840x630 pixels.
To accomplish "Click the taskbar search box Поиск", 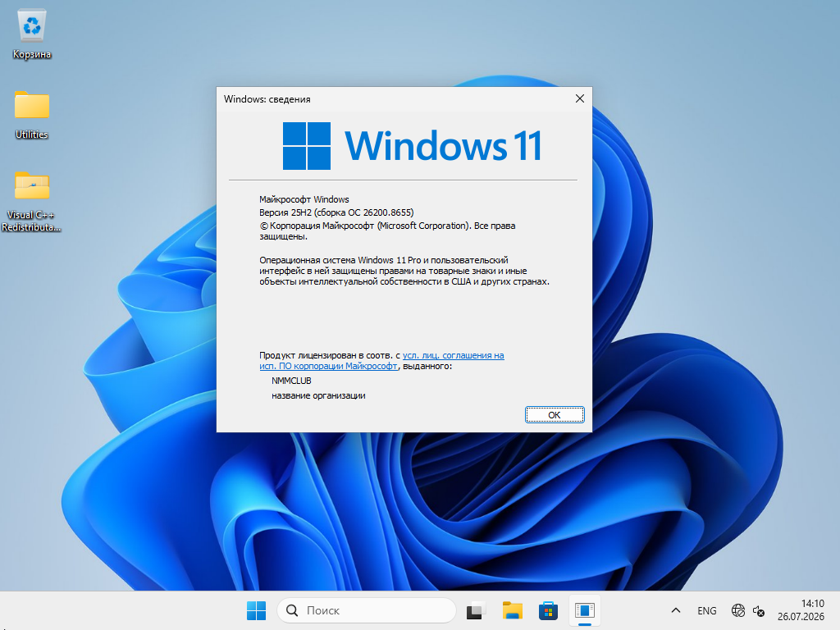I will coord(367,610).
